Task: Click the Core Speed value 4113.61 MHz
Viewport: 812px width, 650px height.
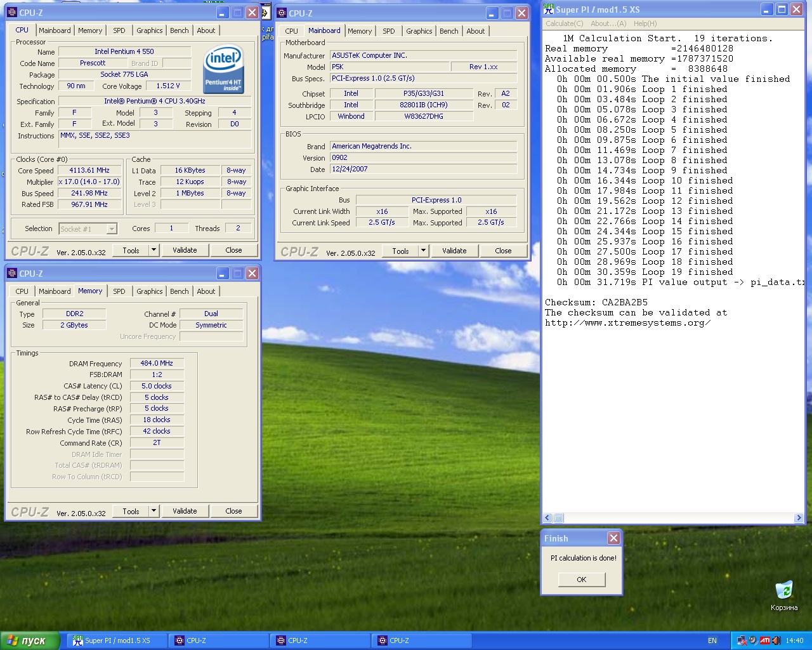Action: tap(89, 170)
